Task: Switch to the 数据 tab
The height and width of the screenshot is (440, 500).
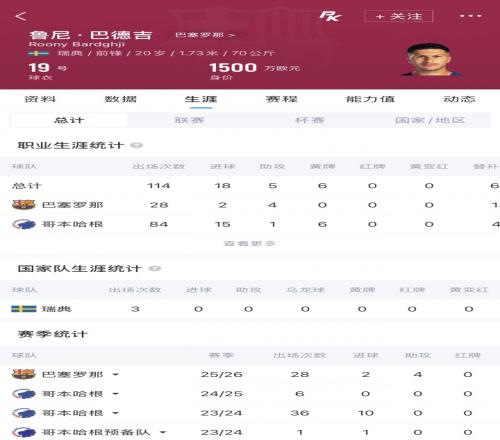Action: [121, 99]
